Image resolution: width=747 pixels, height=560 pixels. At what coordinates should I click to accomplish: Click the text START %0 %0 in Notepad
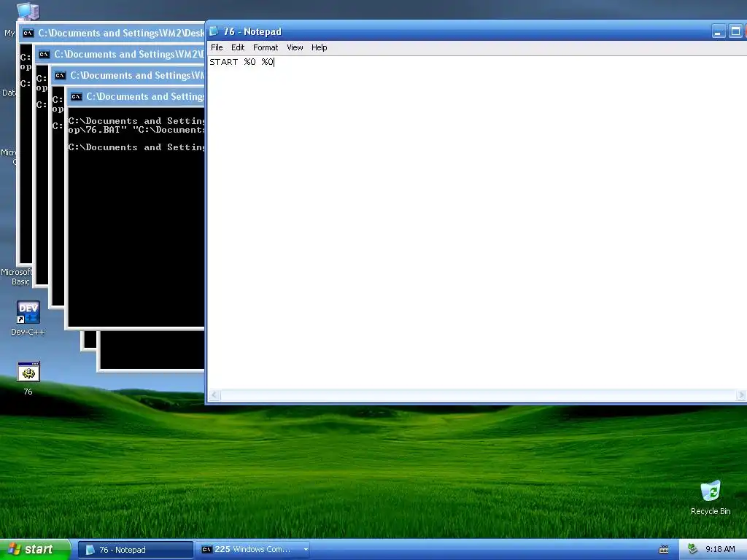pos(241,62)
